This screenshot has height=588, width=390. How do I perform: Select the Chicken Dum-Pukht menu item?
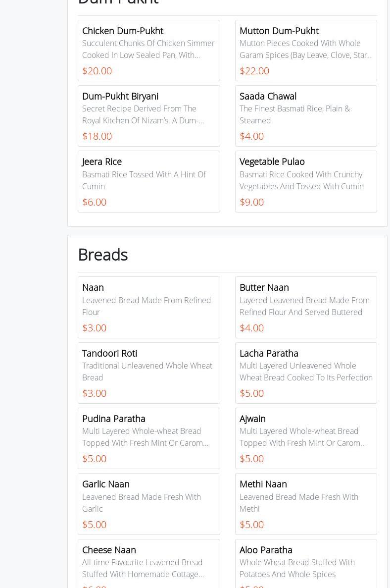(x=148, y=51)
